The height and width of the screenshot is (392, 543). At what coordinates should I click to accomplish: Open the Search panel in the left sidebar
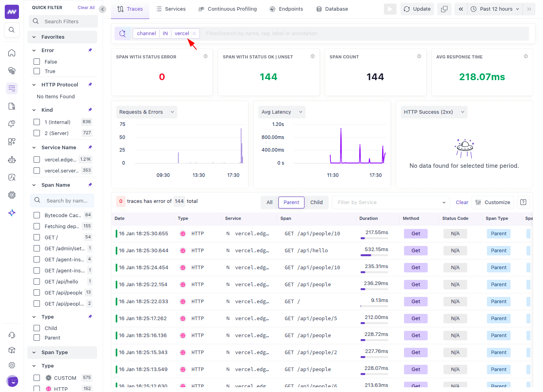[x=11, y=30]
